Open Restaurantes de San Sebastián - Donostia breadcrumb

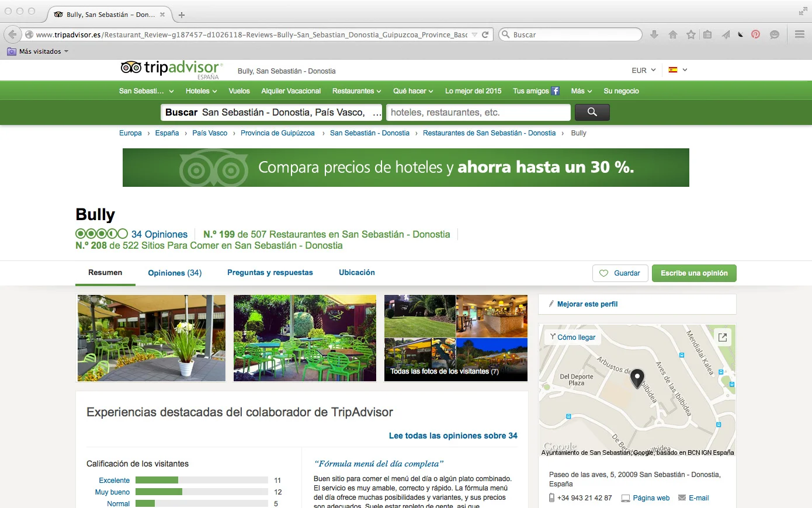click(489, 133)
